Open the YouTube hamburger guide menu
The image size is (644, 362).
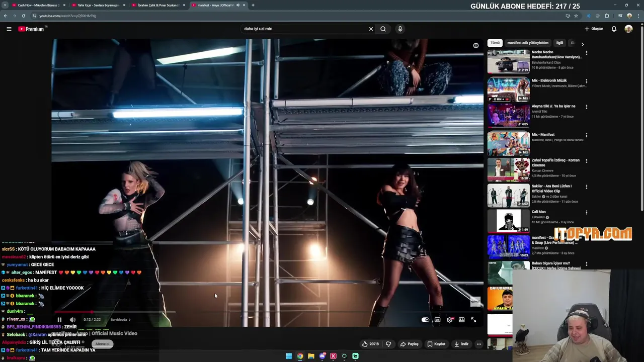coord(9,29)
